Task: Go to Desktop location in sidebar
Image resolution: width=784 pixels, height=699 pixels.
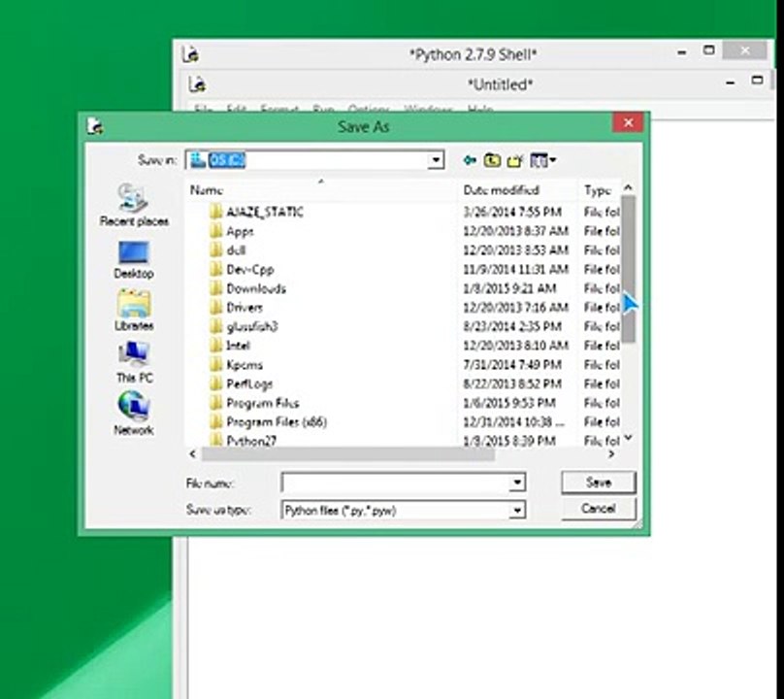Action: point(134,260)
